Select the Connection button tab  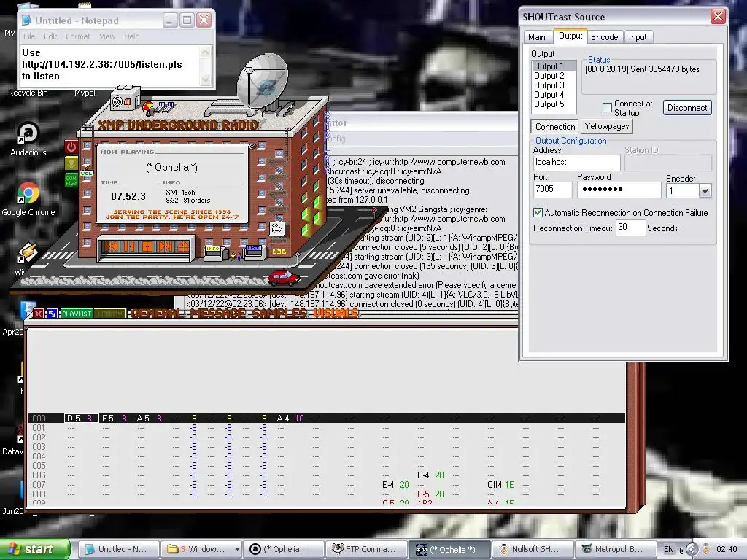554,127
